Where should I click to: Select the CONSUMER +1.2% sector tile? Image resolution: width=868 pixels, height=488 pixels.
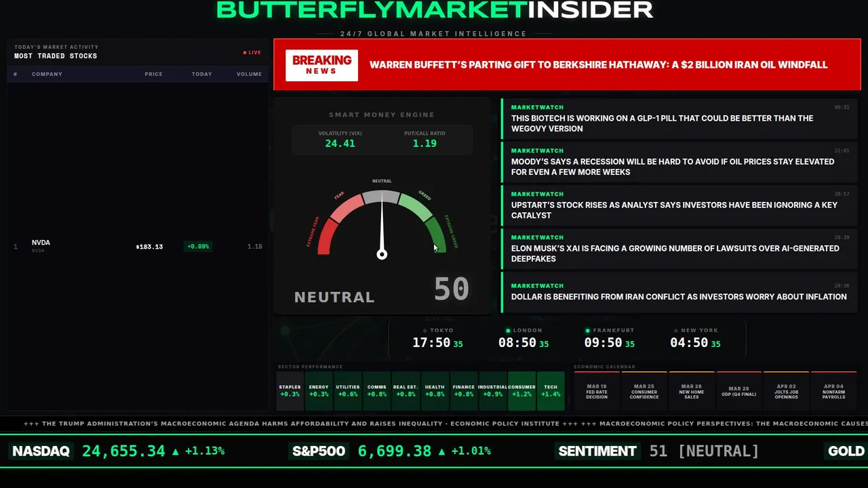tap(521, 390)
